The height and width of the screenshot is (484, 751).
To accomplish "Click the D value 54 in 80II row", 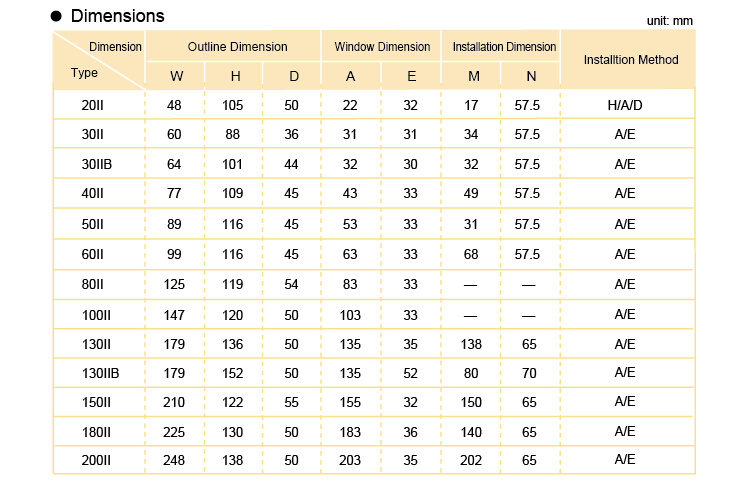I will (291, 284).
